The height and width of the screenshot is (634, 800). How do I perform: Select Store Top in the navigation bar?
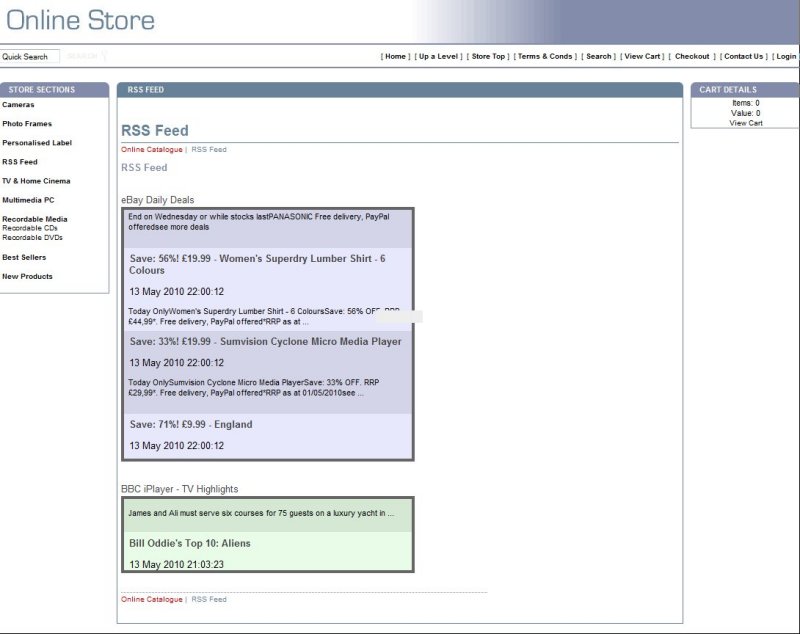click(x=488, y=57)
